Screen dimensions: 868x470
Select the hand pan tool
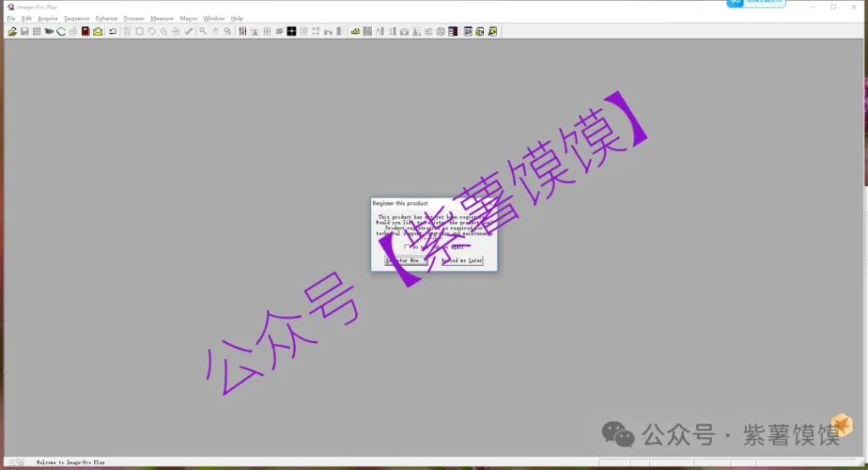click(x=215, y=31)
